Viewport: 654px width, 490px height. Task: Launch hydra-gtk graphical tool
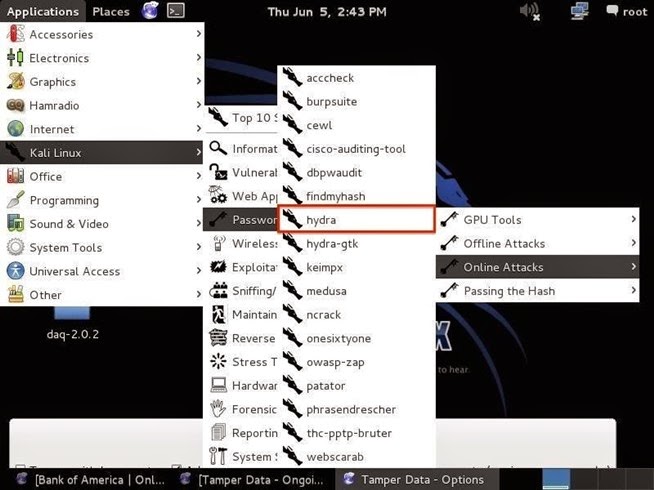357,244
